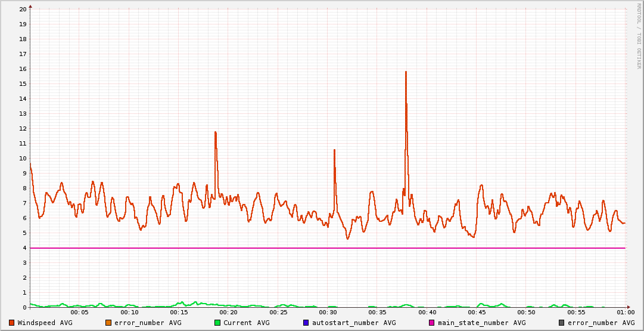
Task: Click the 00:30 time axis label
Action: 328,313
